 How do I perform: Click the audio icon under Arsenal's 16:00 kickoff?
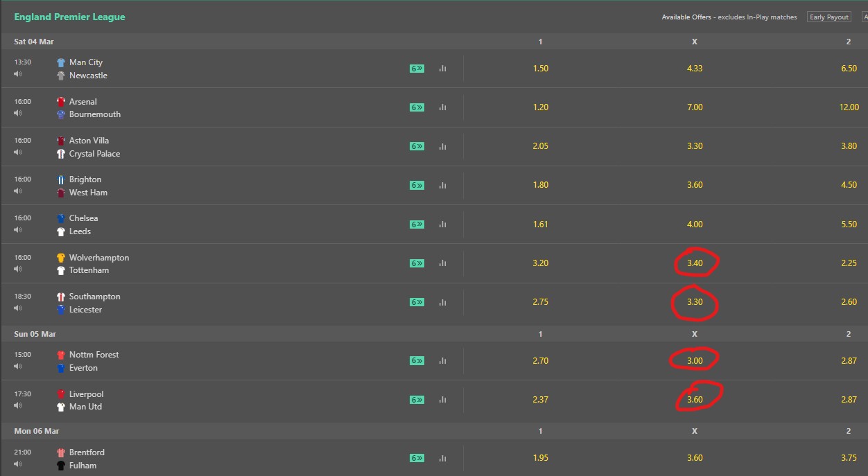tap(18, 114)
